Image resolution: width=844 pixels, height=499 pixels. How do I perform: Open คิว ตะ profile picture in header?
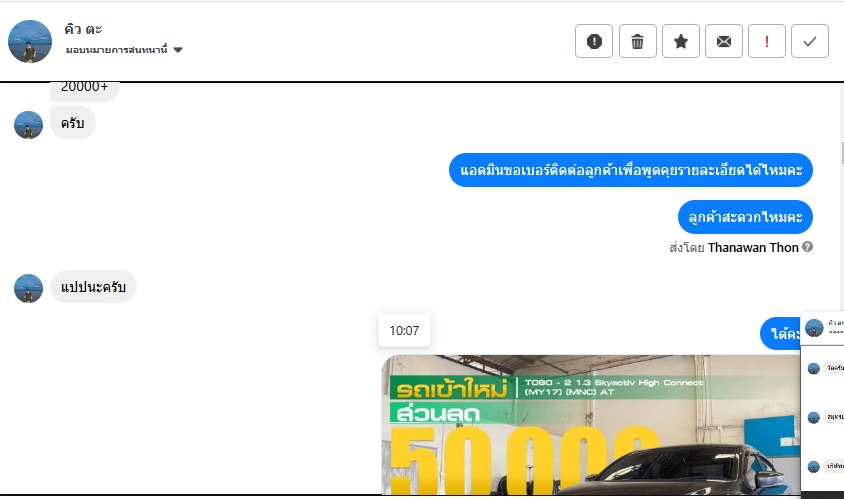click(30, 41)
